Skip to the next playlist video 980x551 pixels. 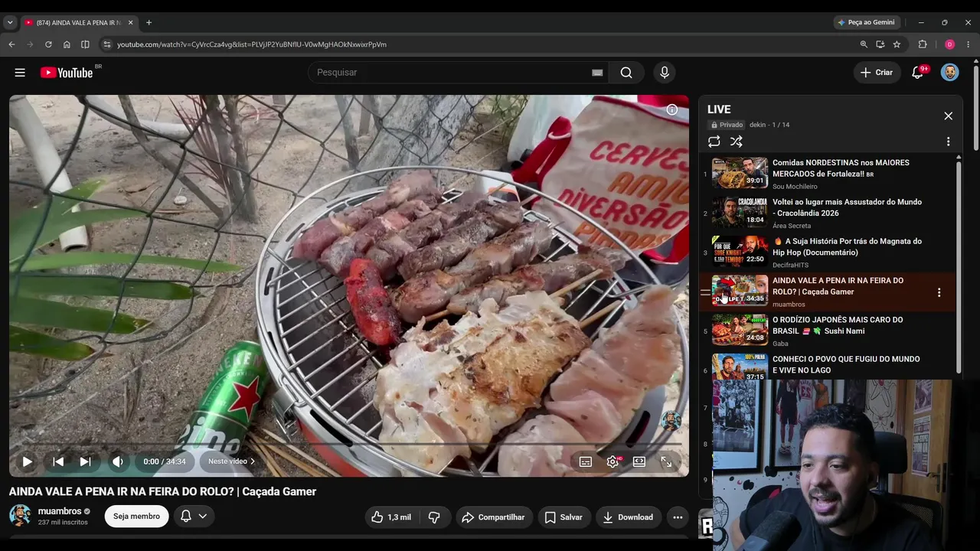tap(85, 461)
